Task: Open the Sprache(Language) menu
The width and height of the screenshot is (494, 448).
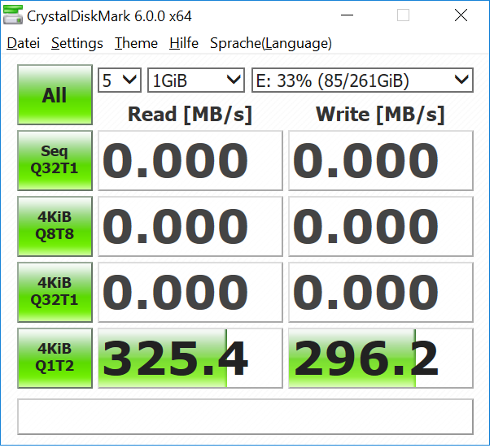Action: point(271,43)
